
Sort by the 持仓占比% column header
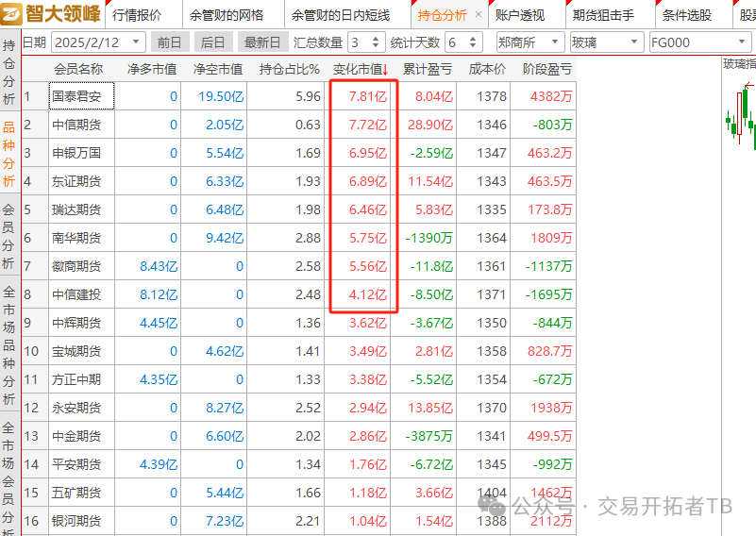point(290,70)
